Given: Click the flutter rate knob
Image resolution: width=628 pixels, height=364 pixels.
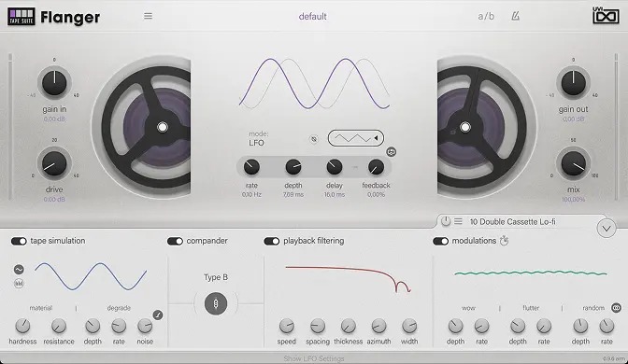Looking at the screenshot, I should pos(544,326).
